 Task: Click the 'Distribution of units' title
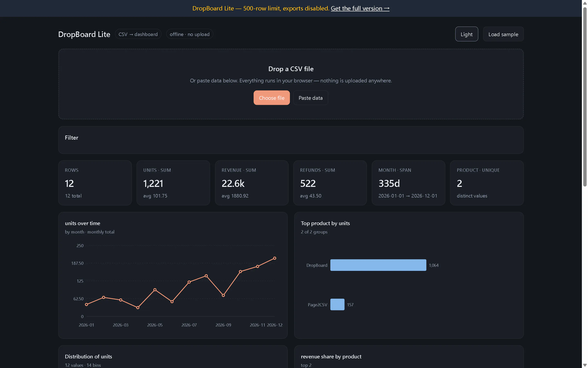point(88,357)
